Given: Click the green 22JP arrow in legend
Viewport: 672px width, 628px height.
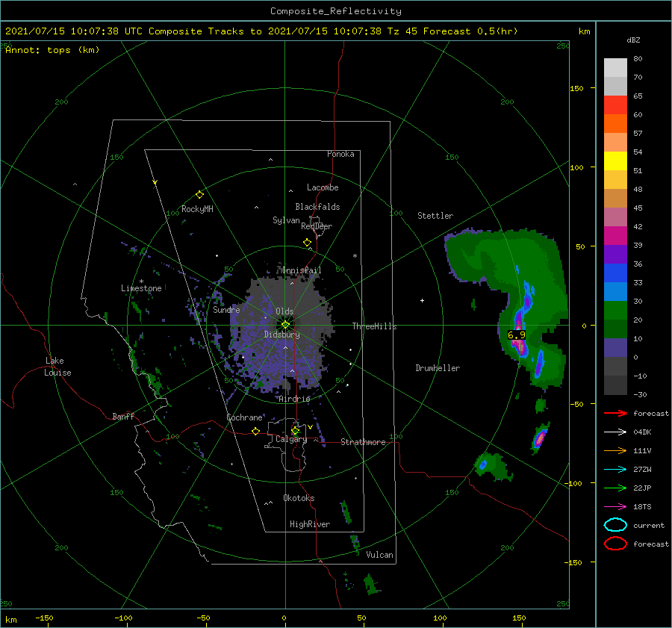Looking at the screenshot, I should coord(615,488).
